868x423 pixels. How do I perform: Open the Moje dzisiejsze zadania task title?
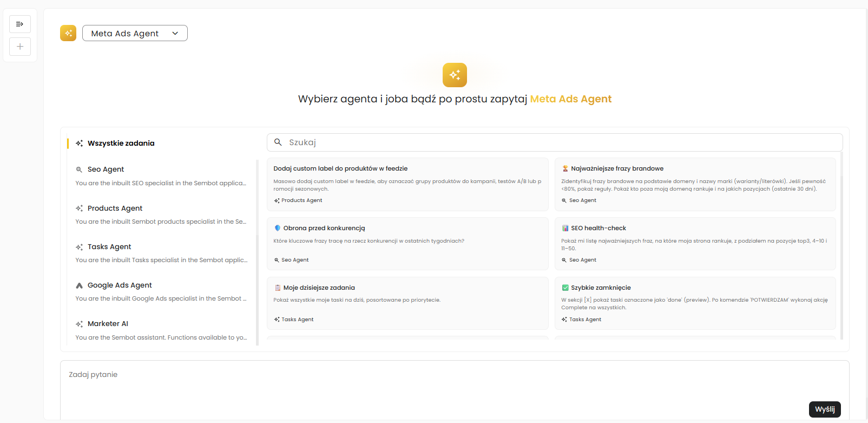[x=319, y=288]
